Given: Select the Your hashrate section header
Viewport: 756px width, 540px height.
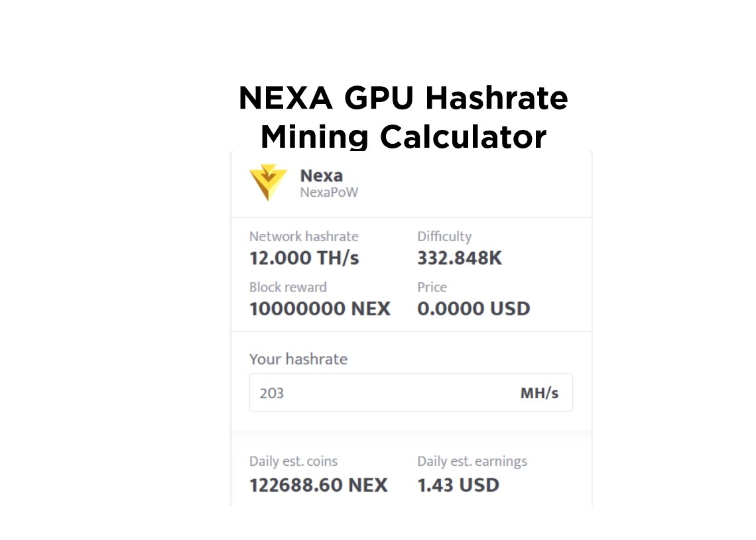Looking at the screenshot, I should coord(298,359).
